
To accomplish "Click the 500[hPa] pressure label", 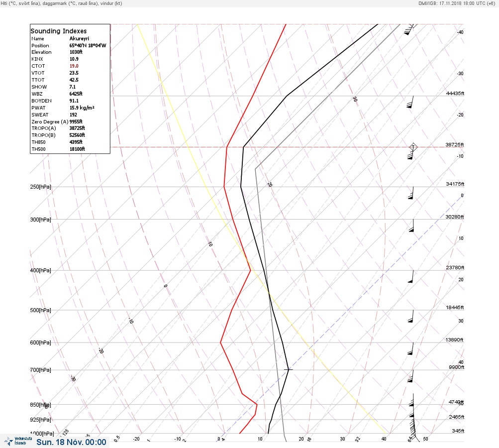I will coord(40,310).
